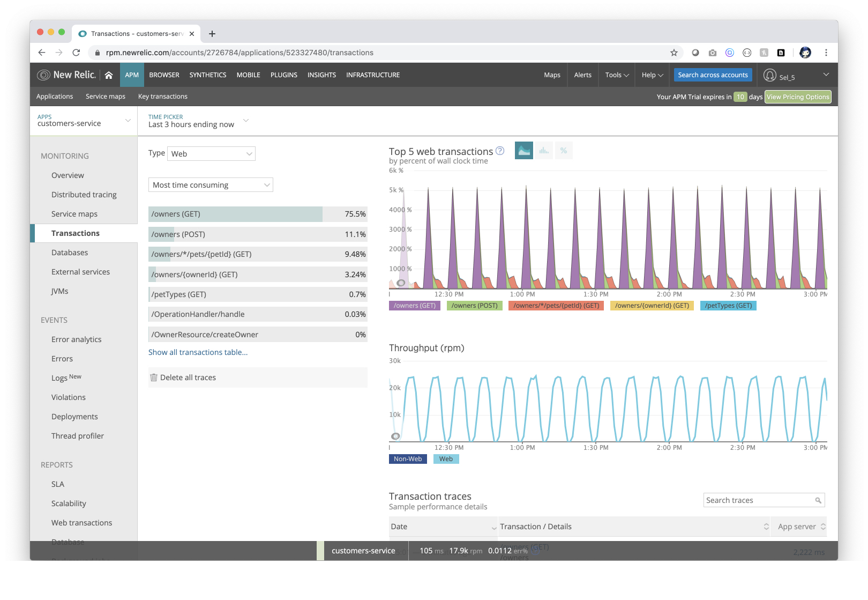The width and height of the screenshot is (868, 600).
Task: Open the SYNTHETICS tab
Action: (x=208, y=75)
